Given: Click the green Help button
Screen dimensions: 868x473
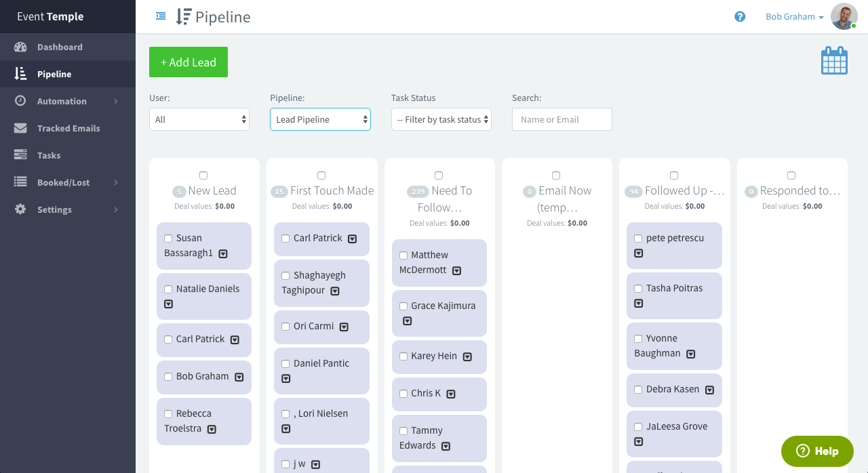Looking at the screenshot, I should pyautogui.click(x=817, y=451).
